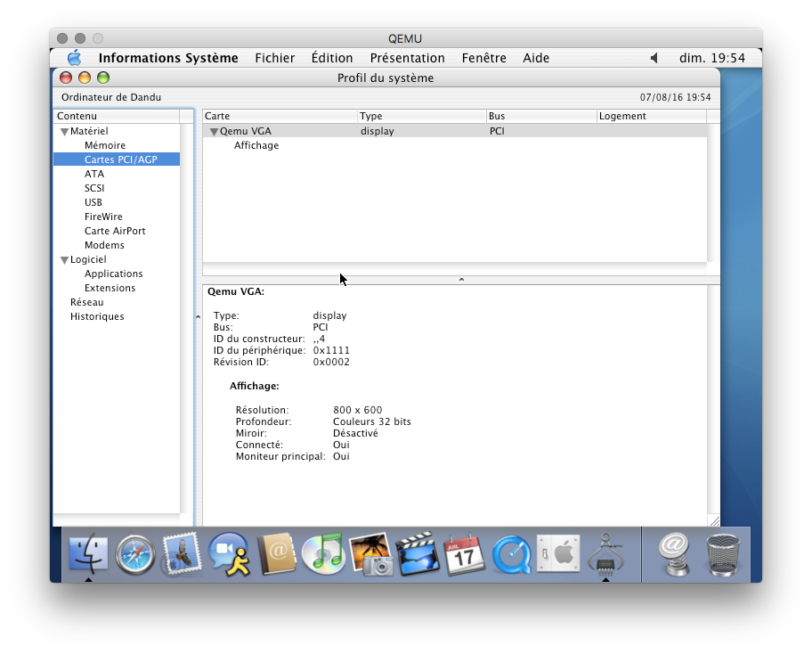Select Carte AirPort in the sidebar
This screenshot has height=654, width=812.
point(115,231)
